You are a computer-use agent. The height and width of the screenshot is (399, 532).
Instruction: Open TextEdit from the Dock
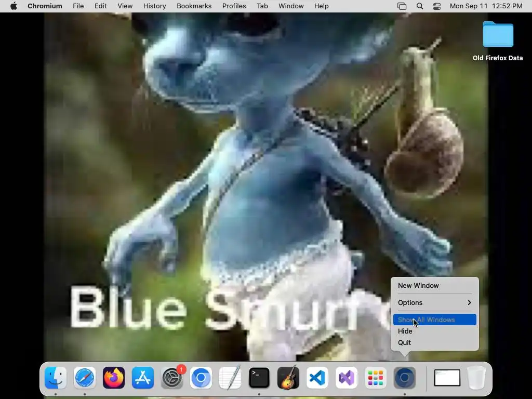click(x=230, y=378)
